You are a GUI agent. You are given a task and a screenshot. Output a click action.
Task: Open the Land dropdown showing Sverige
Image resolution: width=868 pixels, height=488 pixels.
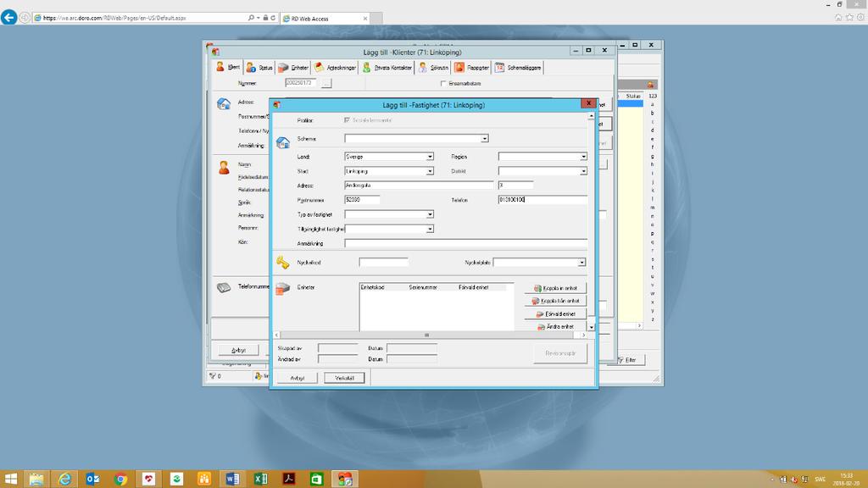430,157
